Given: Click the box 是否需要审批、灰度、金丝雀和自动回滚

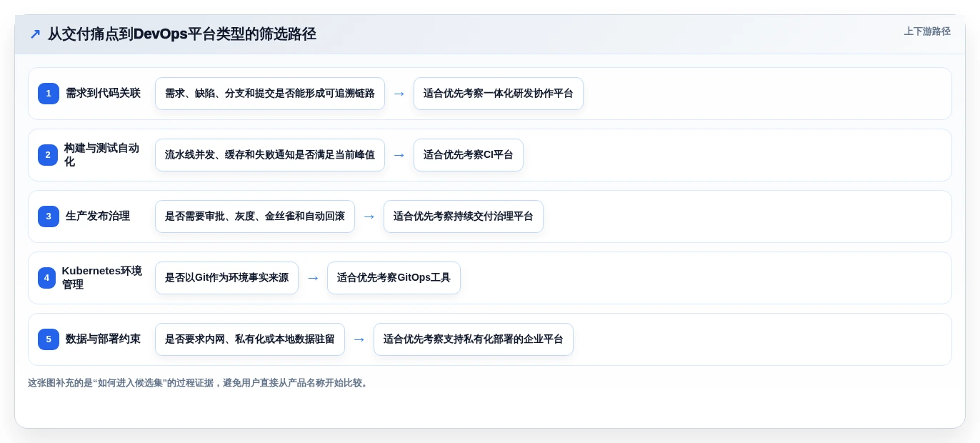Looking at the screenshot, I should 255,216.
